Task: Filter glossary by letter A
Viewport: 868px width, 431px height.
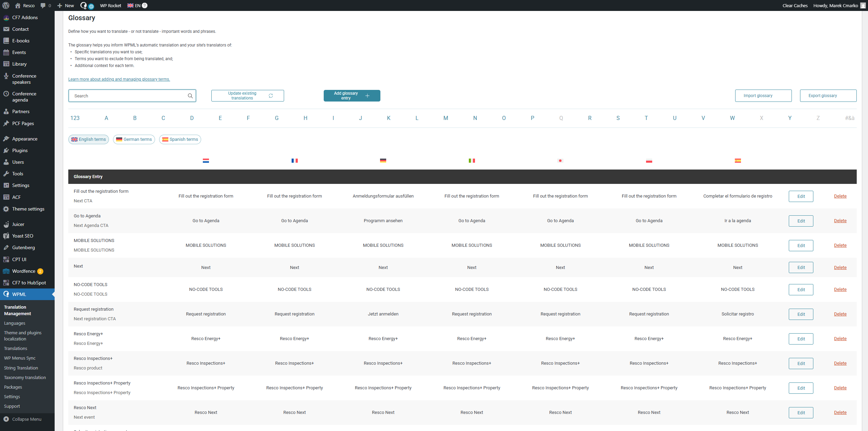Action: pyautogui.click(x=106, y=118)
